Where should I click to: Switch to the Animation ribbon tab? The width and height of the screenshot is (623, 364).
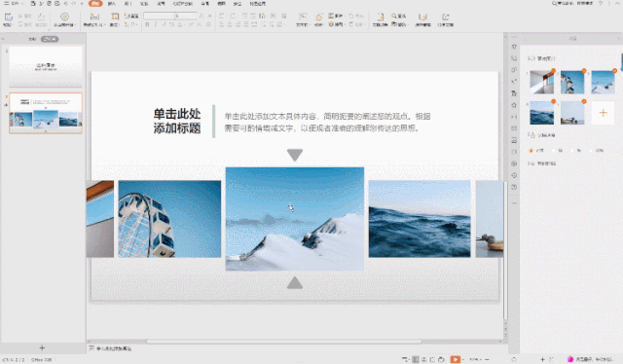(161, 4)
